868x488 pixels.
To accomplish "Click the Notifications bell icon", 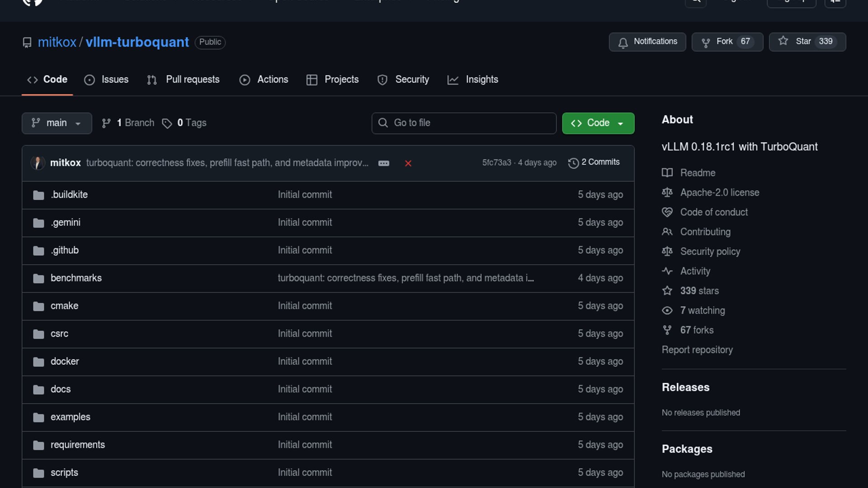I will 623,42.
